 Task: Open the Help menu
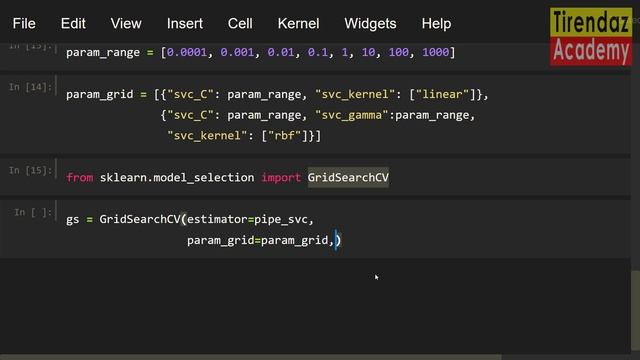pyautogui.click(x=436, y=24)
